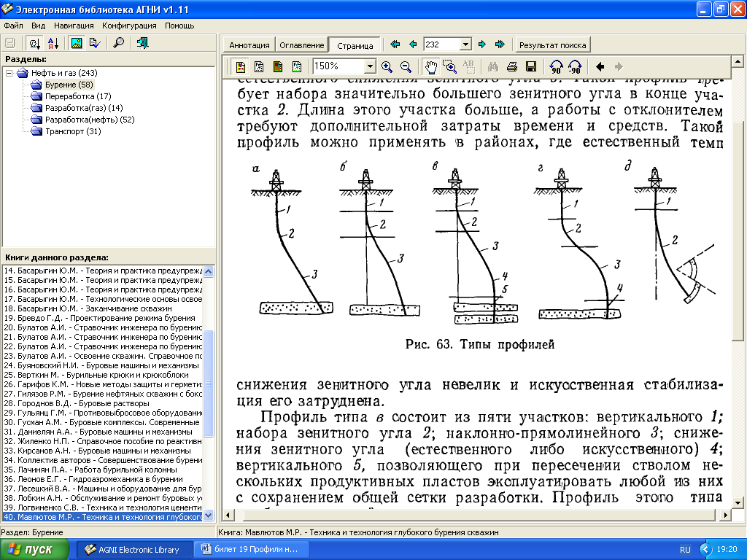
Task: Go to first page double-left arrow
Action: pyautogui.click(x=395, y=44)
